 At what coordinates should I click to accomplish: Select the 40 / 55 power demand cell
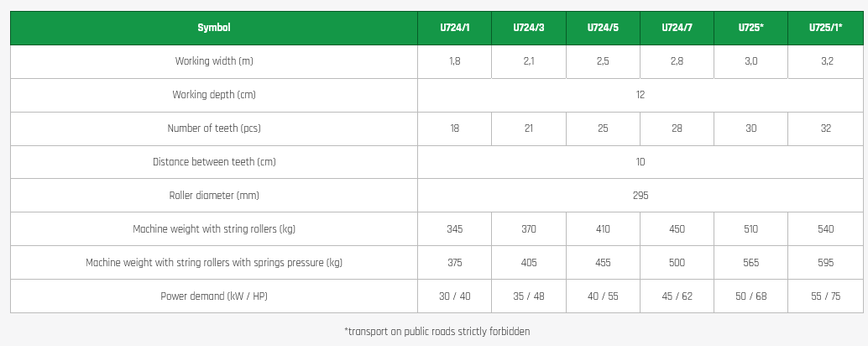[603, 296]
